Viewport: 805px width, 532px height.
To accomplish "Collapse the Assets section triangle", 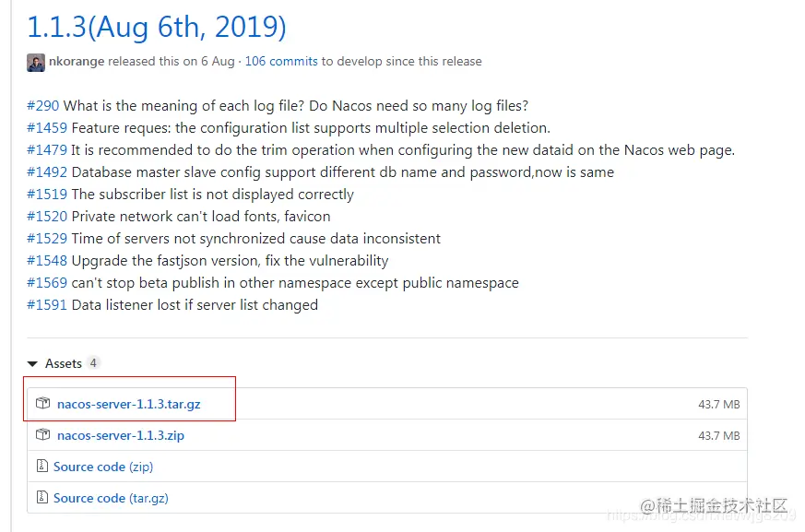I will [x=33, y=364].
